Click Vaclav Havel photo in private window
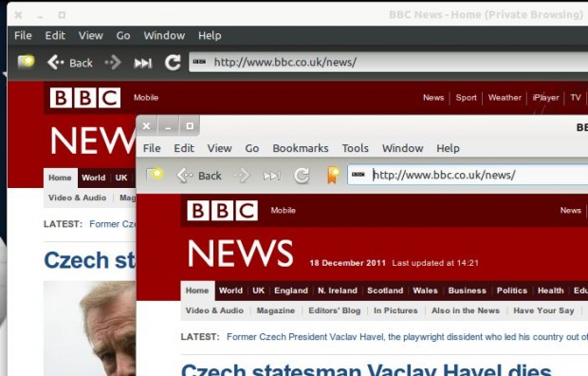 click(90, 329)
